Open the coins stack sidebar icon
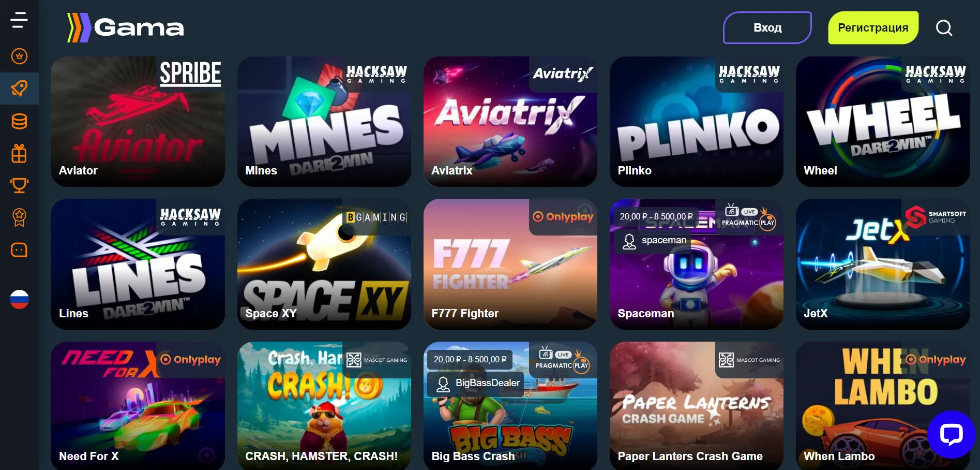Image resolution: width=980 pixels, height=470 pixels. [19, 121]
